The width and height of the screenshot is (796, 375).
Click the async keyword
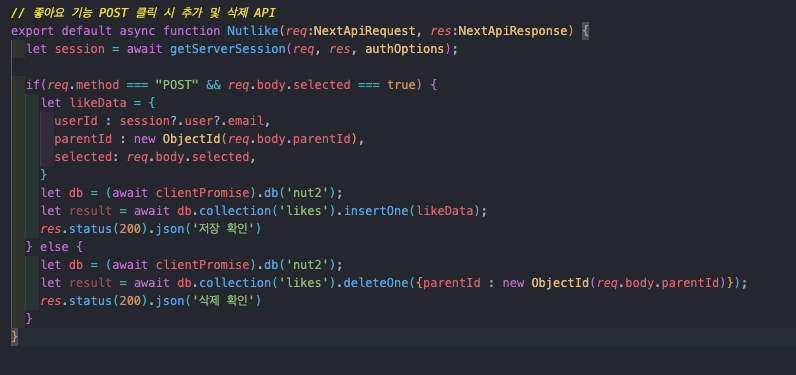(x=138, y=31)
